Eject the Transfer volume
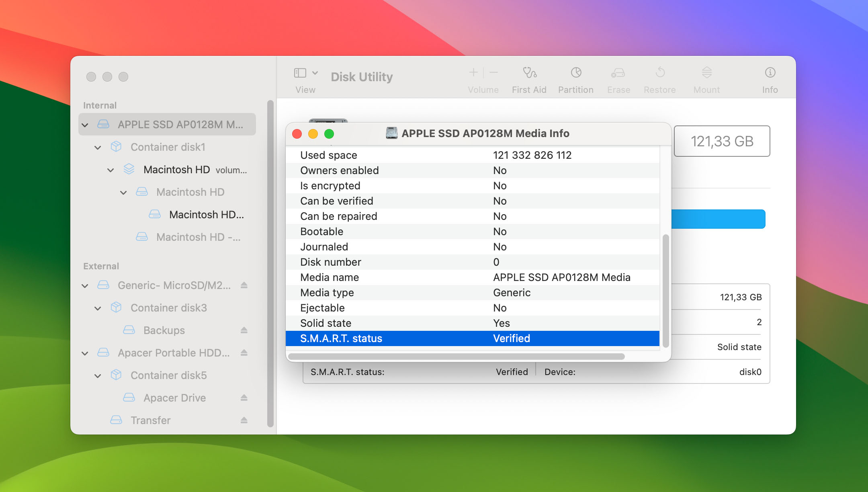Viewport: 868px width, 492px height. tap(244, 420)
